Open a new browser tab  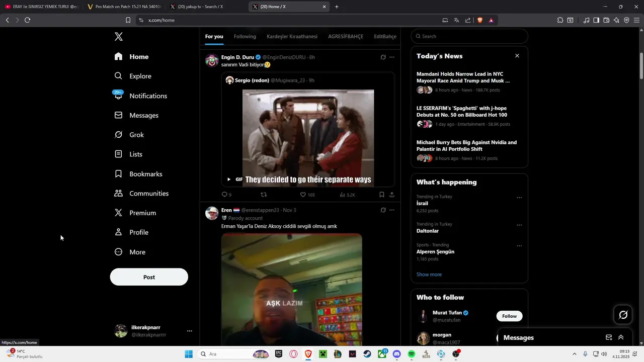click(337, 7)
